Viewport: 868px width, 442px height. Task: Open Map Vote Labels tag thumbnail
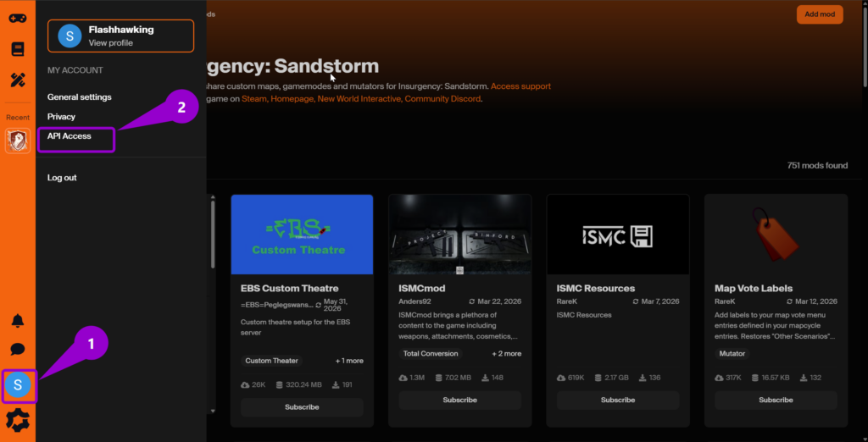click(x=776, y=235)
